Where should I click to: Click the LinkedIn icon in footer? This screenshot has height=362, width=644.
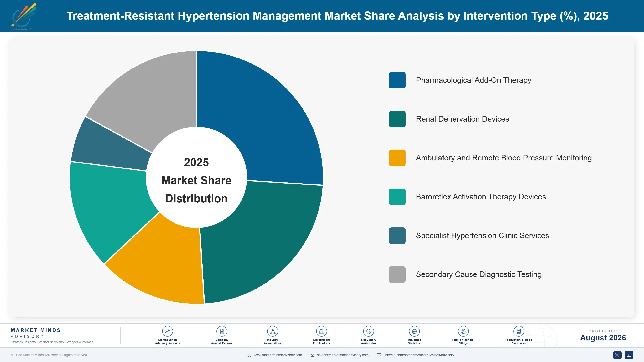click(x=379, y=355)
